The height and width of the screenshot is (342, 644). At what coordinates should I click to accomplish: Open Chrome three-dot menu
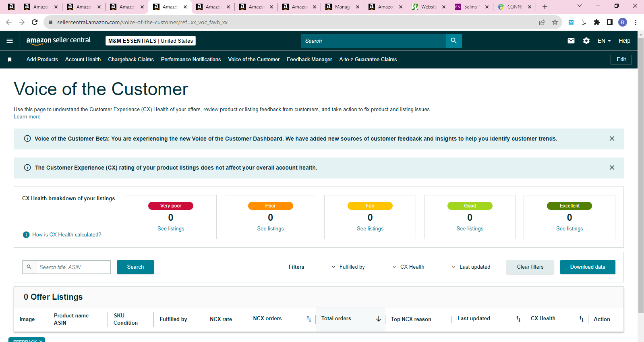[636, 22]
